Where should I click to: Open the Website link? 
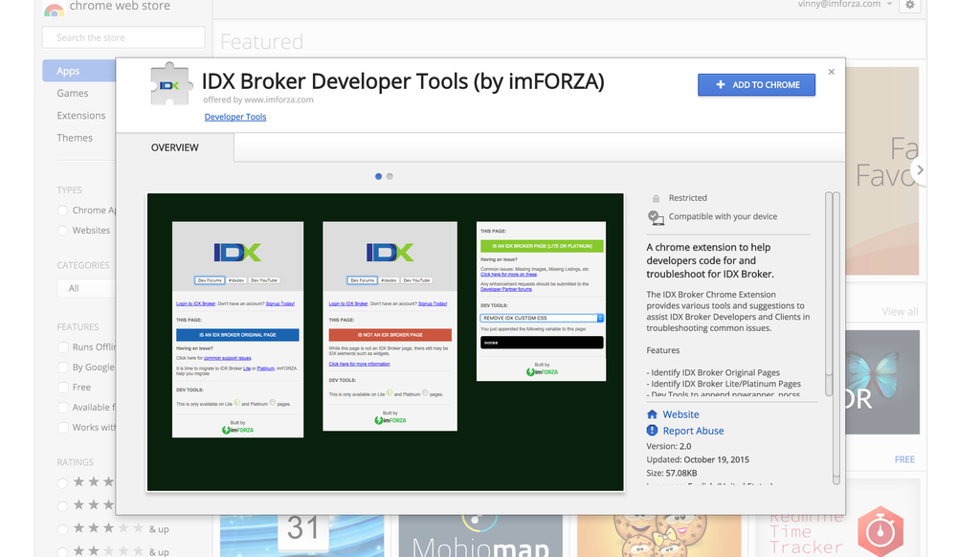pos(680,414)
